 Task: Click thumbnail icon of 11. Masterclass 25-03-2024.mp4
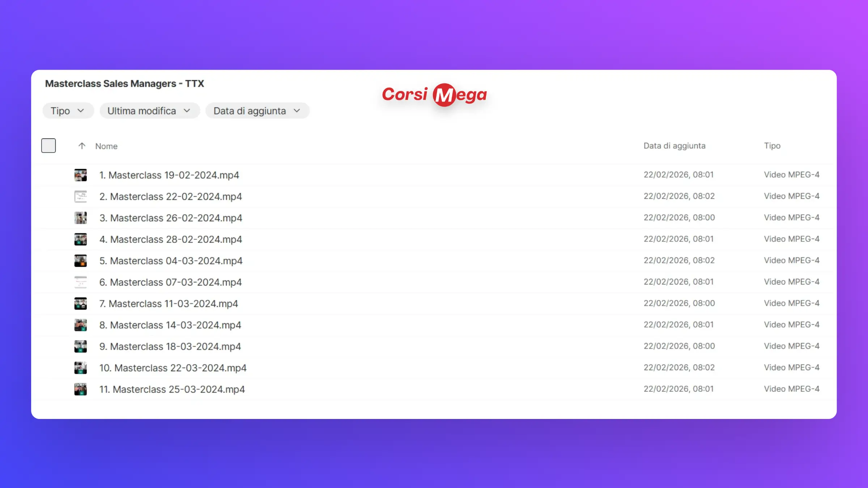[x=80, y=389]
